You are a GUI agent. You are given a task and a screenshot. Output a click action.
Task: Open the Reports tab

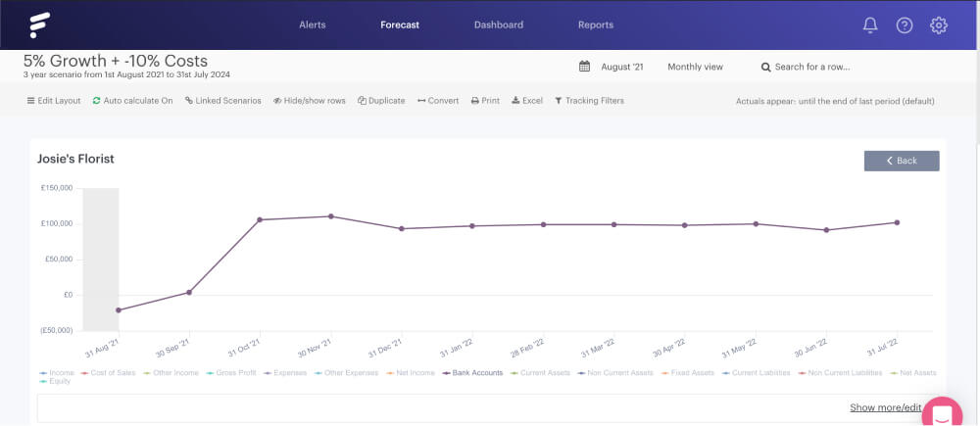596,25
